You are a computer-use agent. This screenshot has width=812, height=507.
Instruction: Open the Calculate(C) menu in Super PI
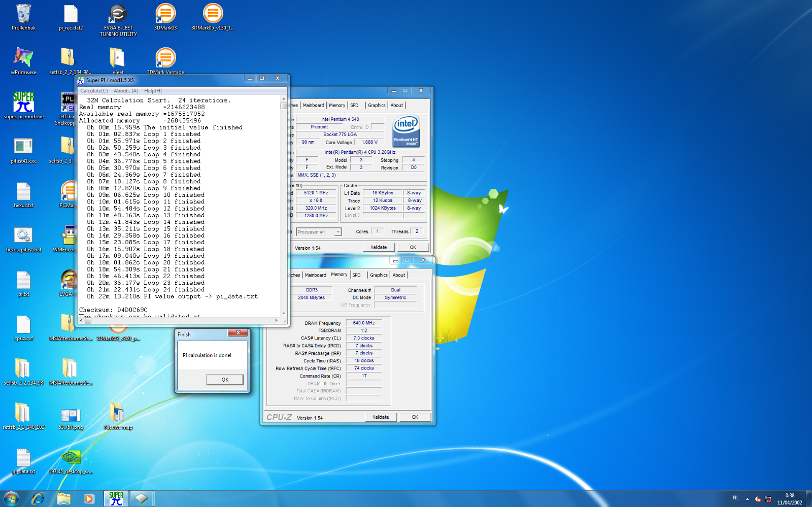coord(94,91)
